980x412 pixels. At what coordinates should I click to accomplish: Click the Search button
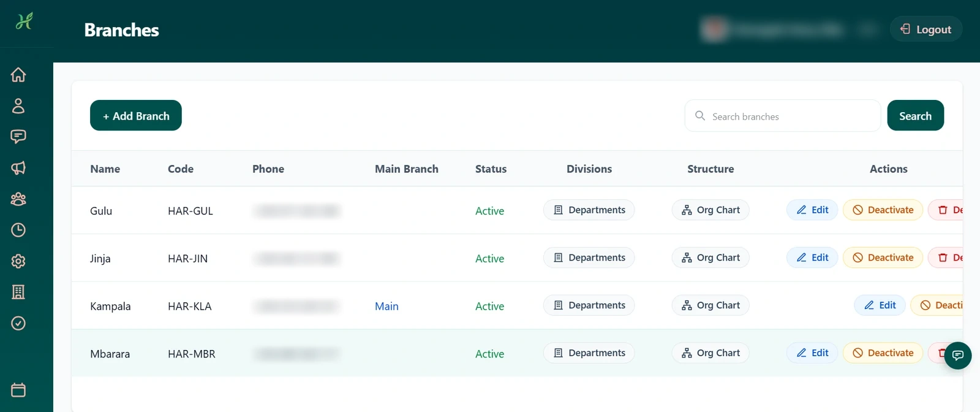tap(915, 115)
